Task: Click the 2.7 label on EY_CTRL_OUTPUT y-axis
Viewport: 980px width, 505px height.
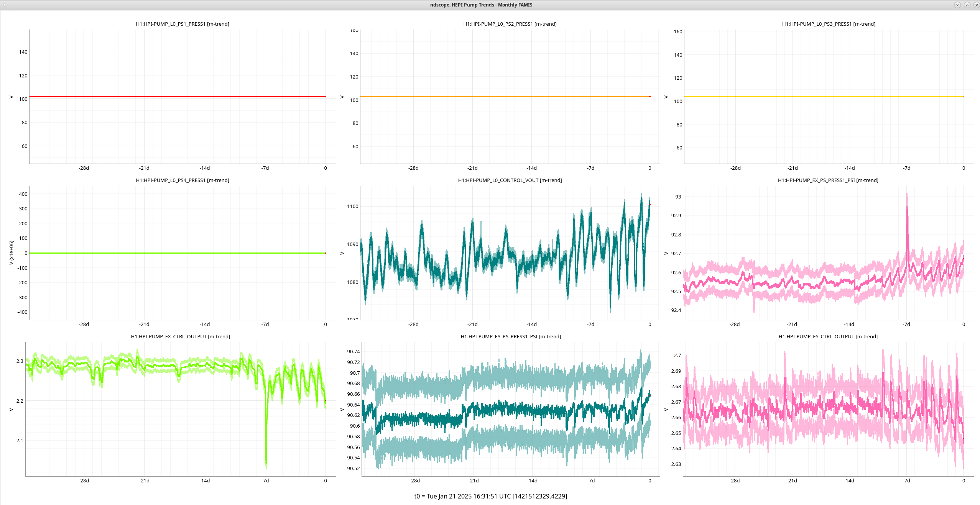Action: (x=677, y=355)
